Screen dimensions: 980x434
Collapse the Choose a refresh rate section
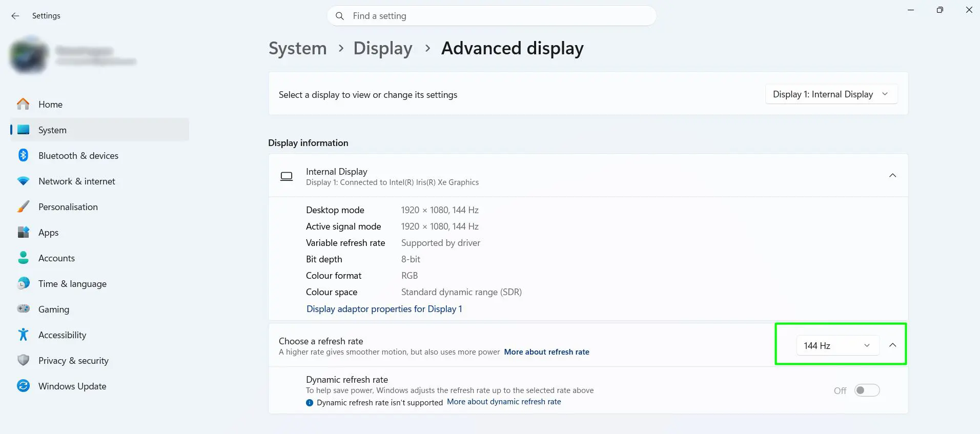[x=892, y=345]
